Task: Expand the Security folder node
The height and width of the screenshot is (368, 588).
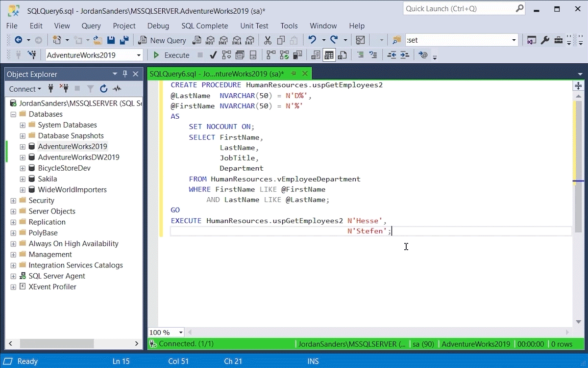Action: coord(13,201)
